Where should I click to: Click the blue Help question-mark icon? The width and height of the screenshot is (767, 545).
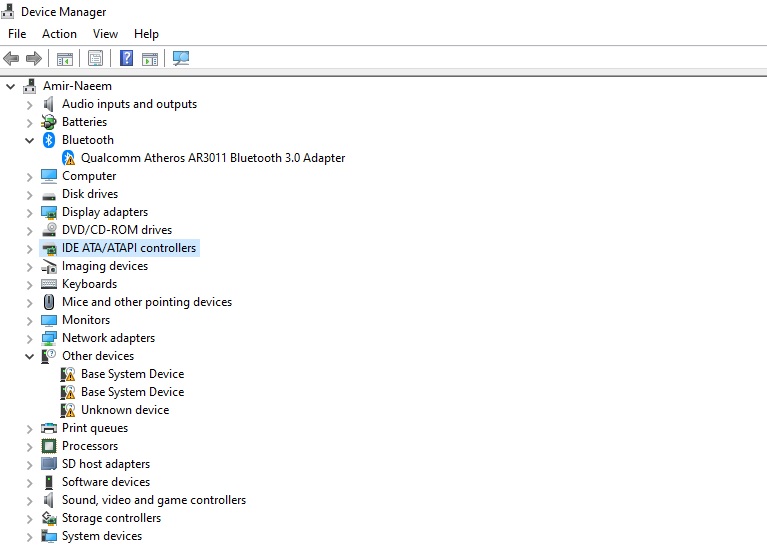tap(126, 58)
